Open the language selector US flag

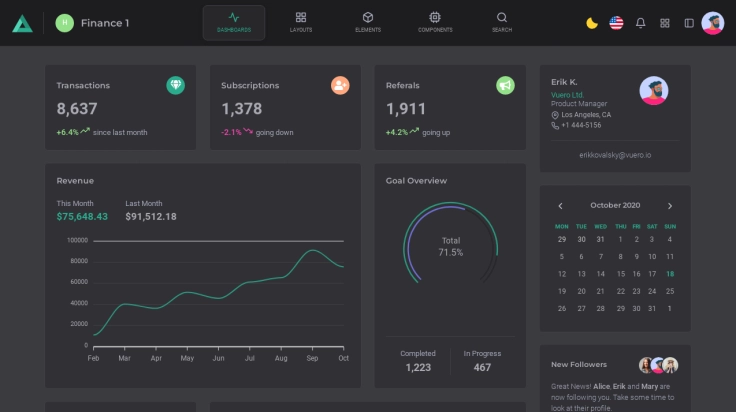coord(616,23)
